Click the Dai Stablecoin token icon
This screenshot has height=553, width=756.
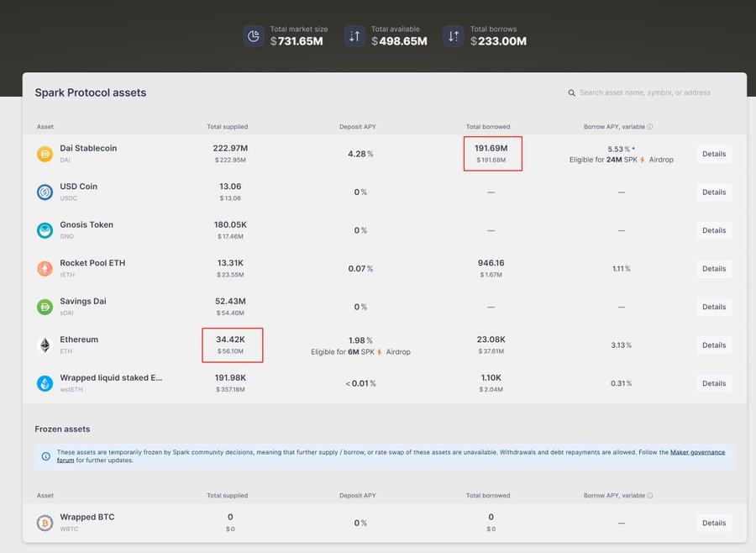[45, 154]
